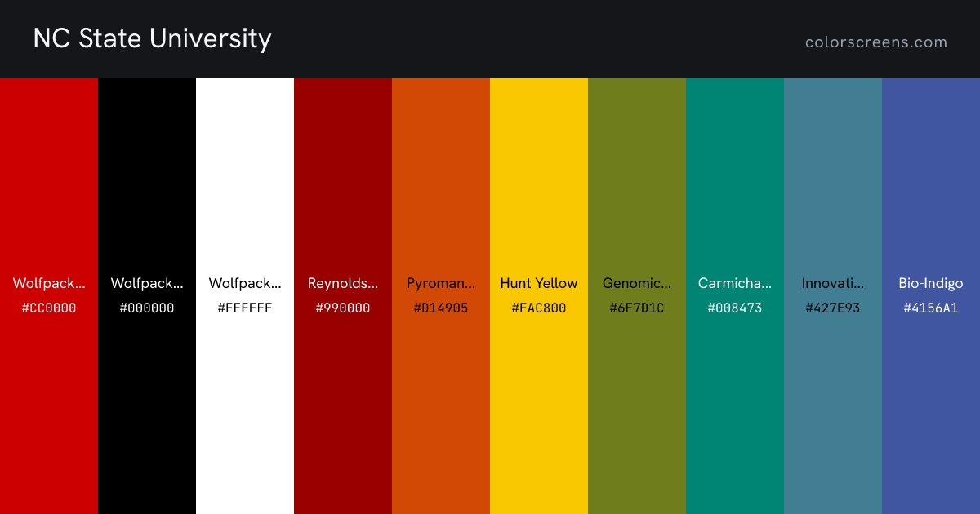The width and height of the screenshot is (980, 514).
Task: Click the NC State University title
Action: [x=152, y=38]
